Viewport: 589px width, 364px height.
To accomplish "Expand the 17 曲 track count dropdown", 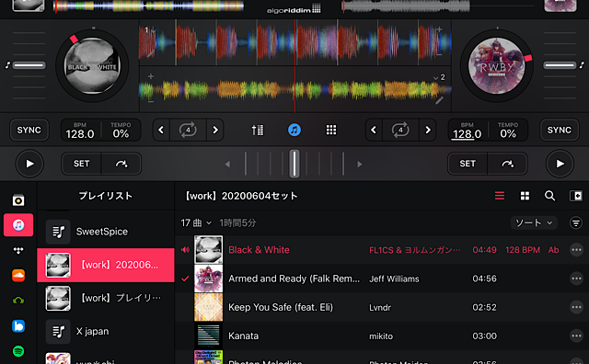I will [x=196, y=222].
